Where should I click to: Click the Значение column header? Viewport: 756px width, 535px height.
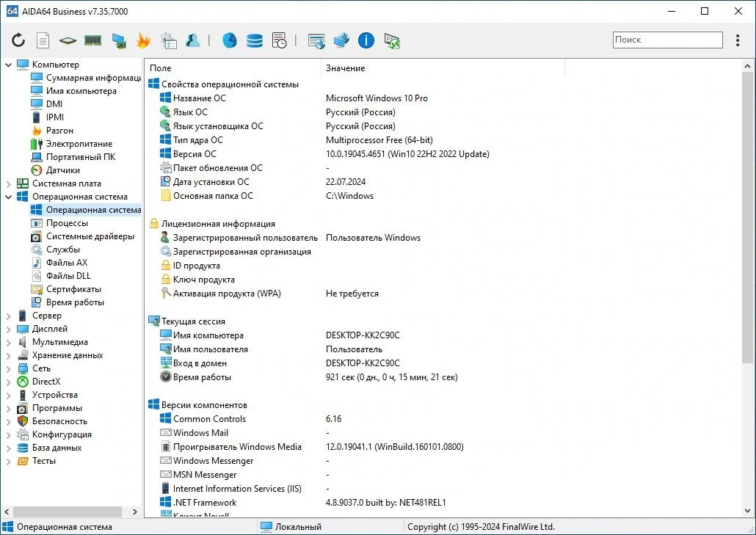point(443,68)
